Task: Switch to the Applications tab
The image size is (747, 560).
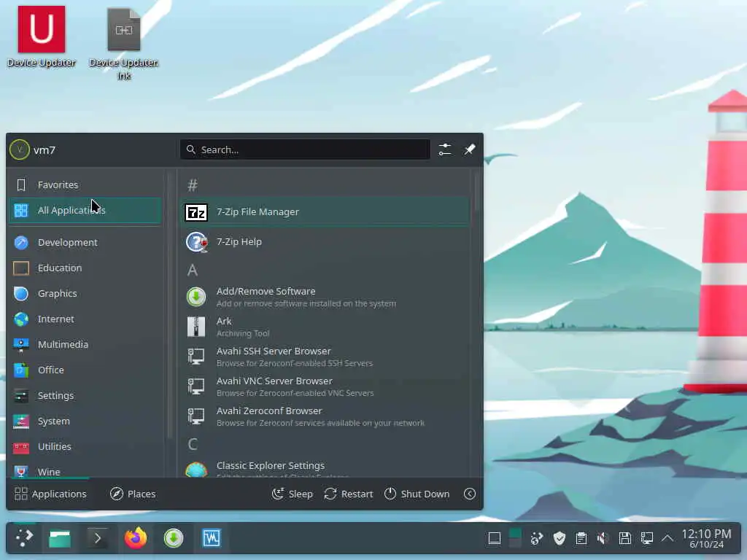Action: tap(50, 494)
